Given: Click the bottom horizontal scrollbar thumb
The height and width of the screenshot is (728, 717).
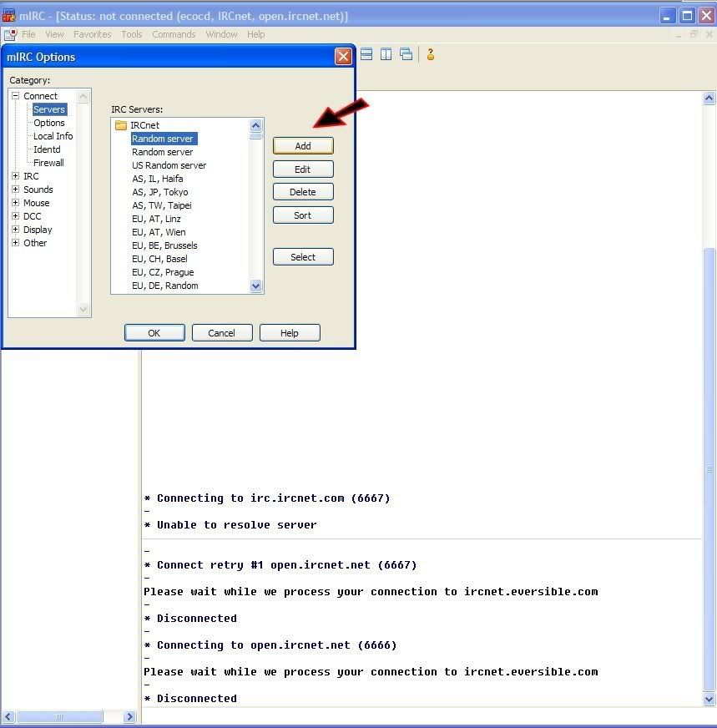Looking at the screenshot, I should [x=59, y=717].
